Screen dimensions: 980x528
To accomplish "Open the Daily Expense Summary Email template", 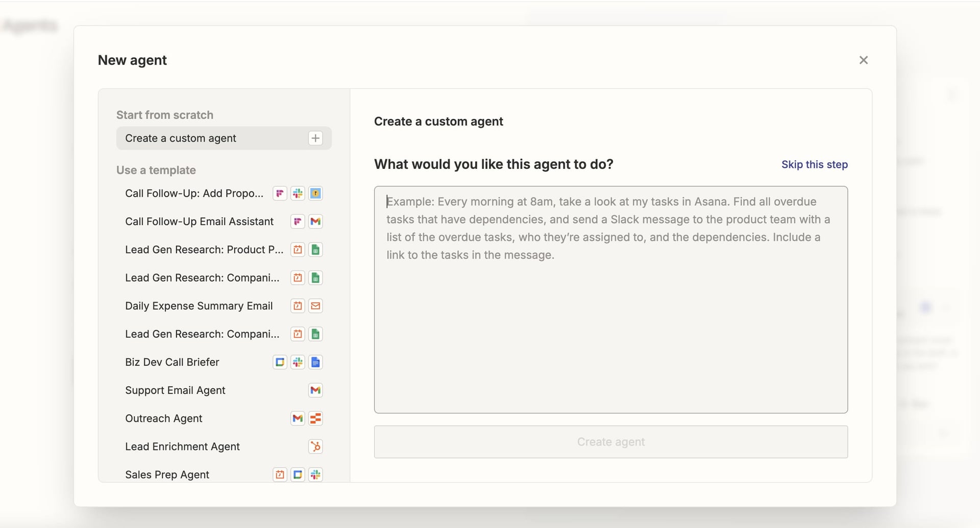I will click(199, 306).
